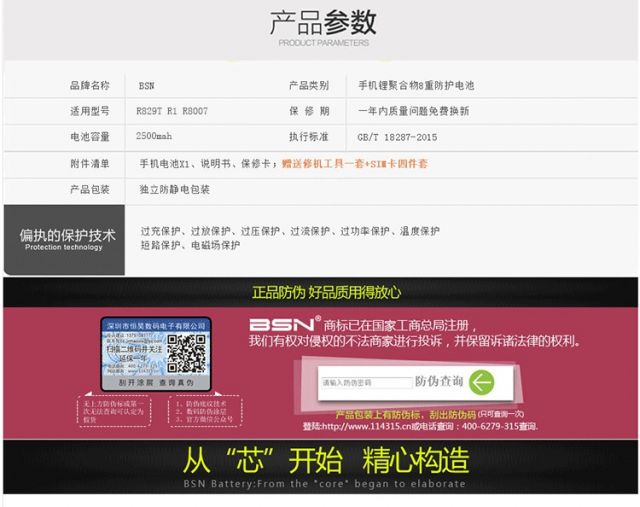
Task: Click the green arrow anti-counterfeit query icon
Action: point(481,382)
